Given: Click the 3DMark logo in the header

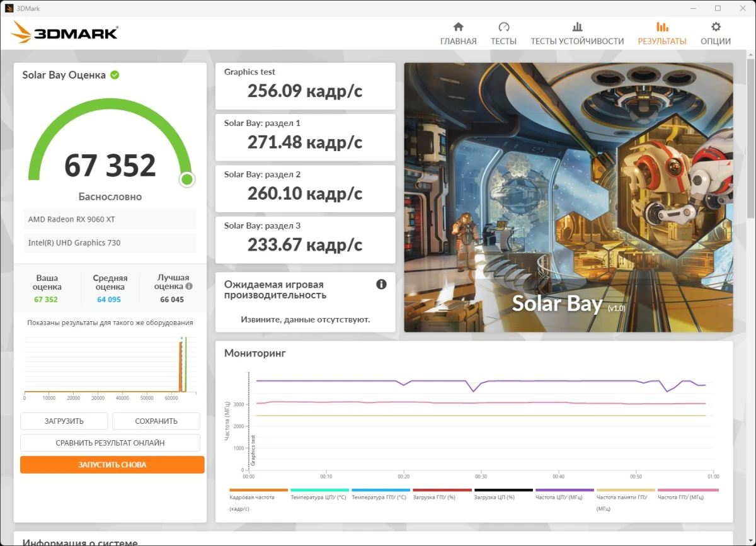Looking at the screenshot, I should click(x=64, y=33).
